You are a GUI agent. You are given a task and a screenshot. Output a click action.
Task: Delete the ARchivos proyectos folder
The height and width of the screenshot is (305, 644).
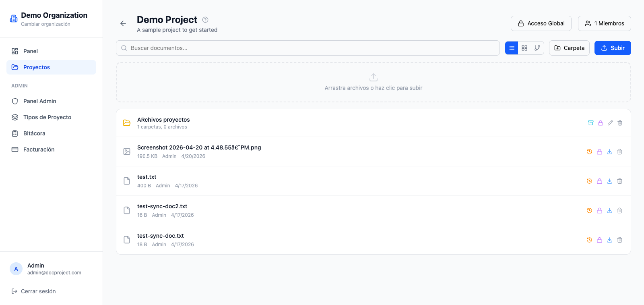[x=620, y=123]
